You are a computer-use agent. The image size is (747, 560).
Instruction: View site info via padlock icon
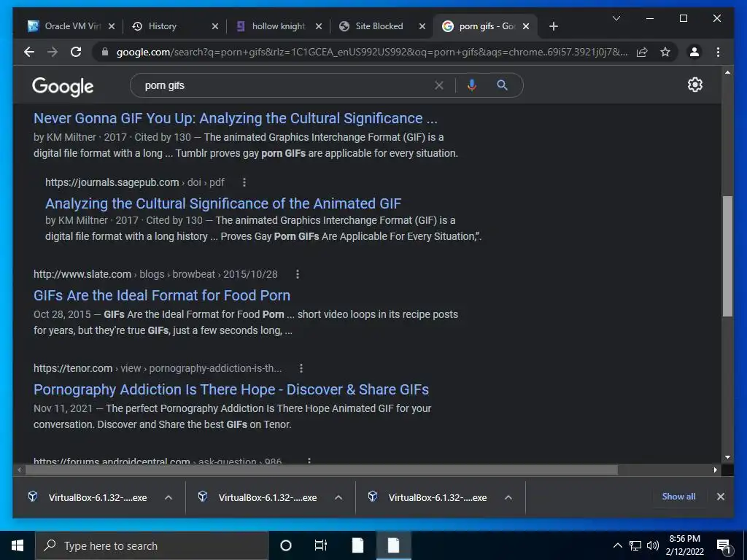(x=105, y=52)
